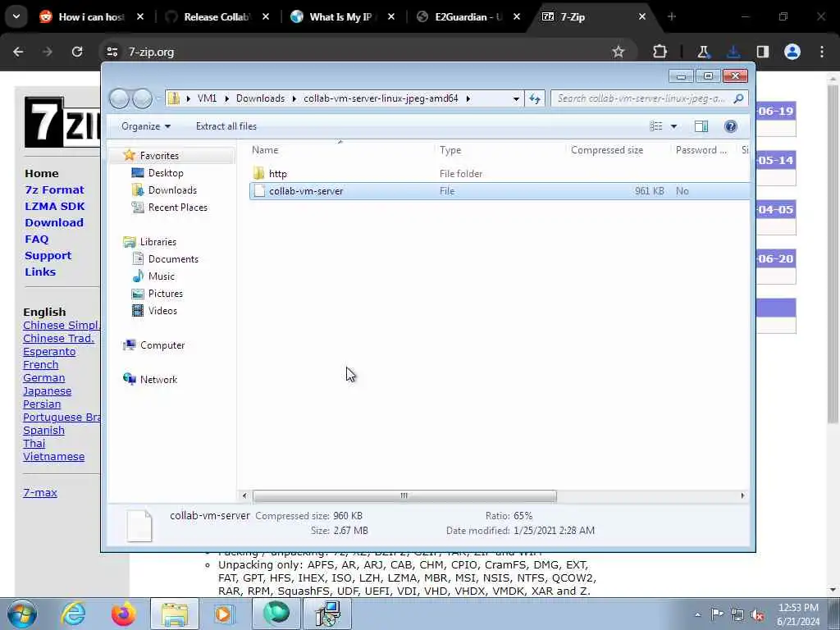Reload the 7-zip.org page
Viewport: 840px width, 630px height.
pyautogui.click(x=77, y=52)
